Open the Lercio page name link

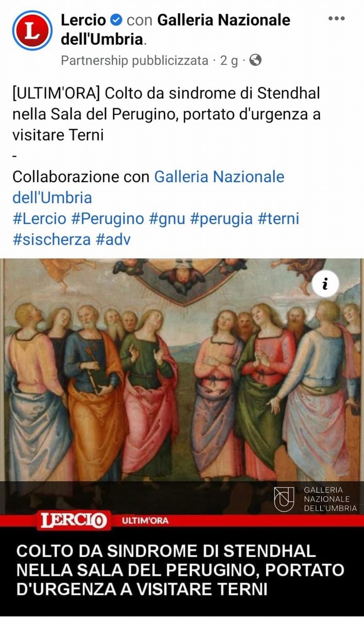point(83,20)
